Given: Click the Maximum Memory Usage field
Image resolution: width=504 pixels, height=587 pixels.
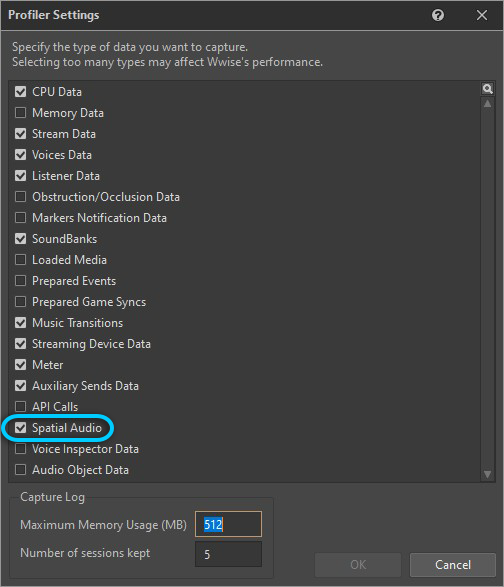Looking at the screenshot, I should coord(228,524).
